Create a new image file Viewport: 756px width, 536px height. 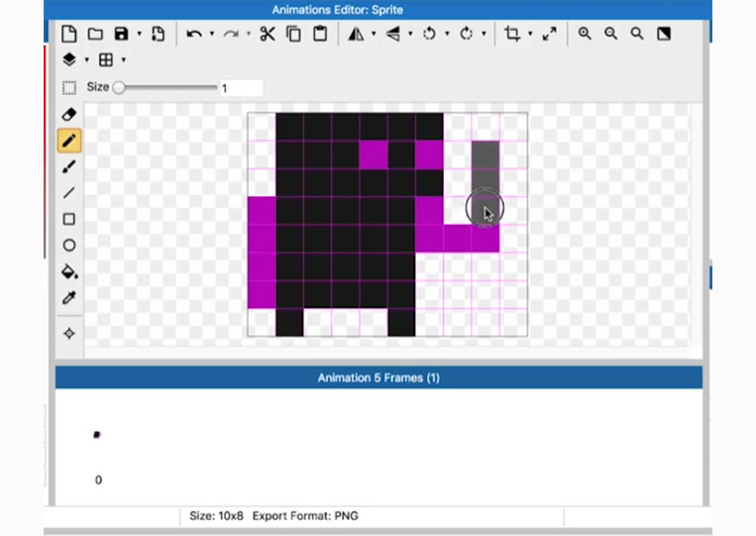click(69, 34)
